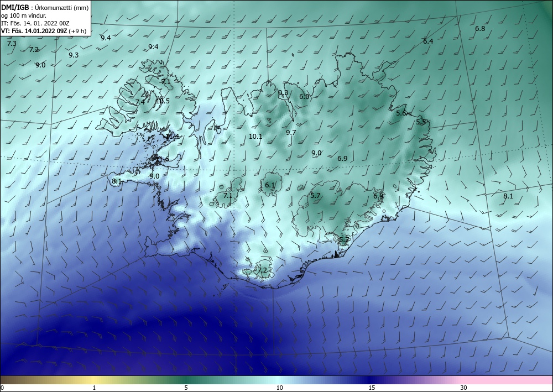Image resolution: width=553 pixels, height=392 pixels.
Task: Click the "DMI/IGB : Úrkomumætti (mm)" title line
Action: coord(45,8)
